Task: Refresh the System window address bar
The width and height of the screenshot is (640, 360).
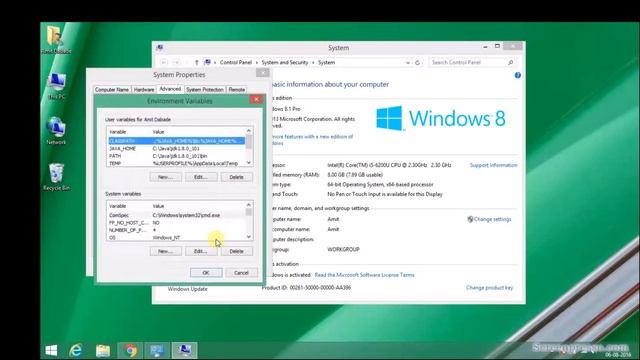Action: click(x=417, y=62)
